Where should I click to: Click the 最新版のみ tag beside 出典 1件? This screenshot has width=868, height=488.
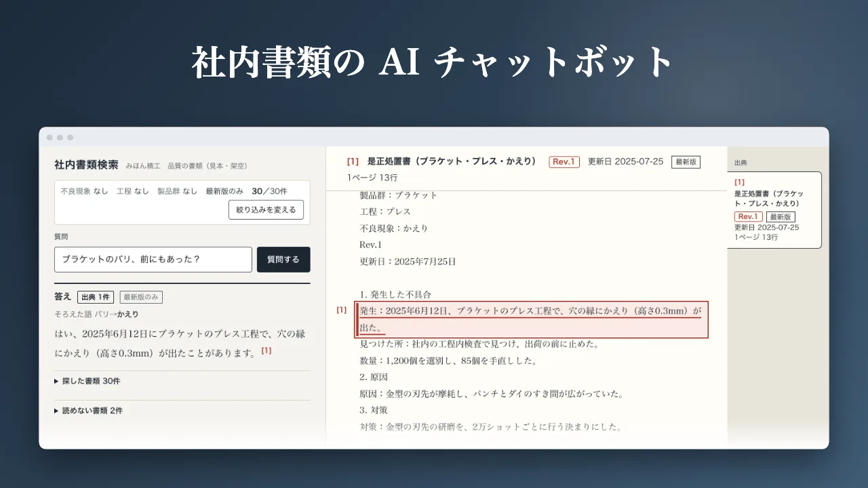[x=141, y=297]
